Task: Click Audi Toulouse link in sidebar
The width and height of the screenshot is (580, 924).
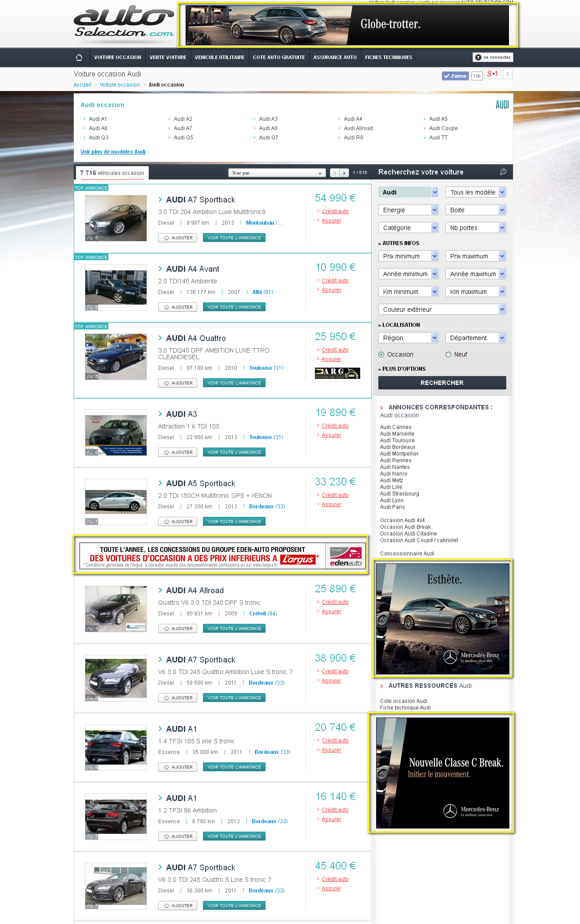Action: point(397,440)
